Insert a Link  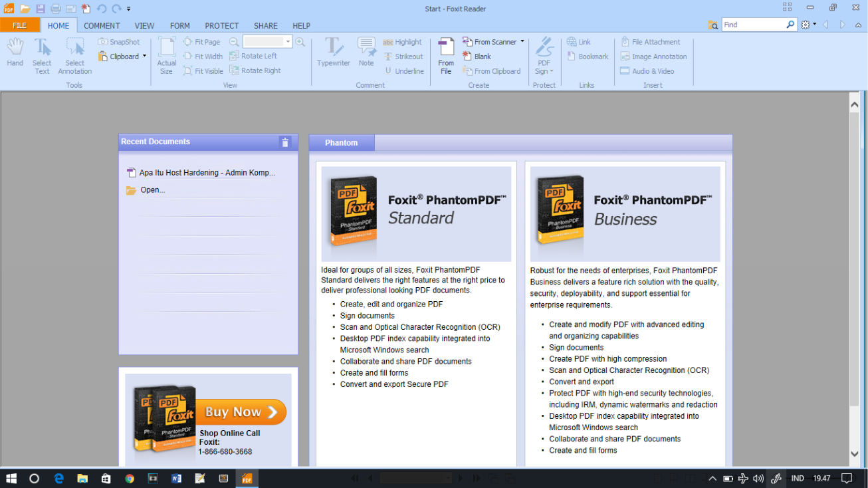(x=578, y=42)
